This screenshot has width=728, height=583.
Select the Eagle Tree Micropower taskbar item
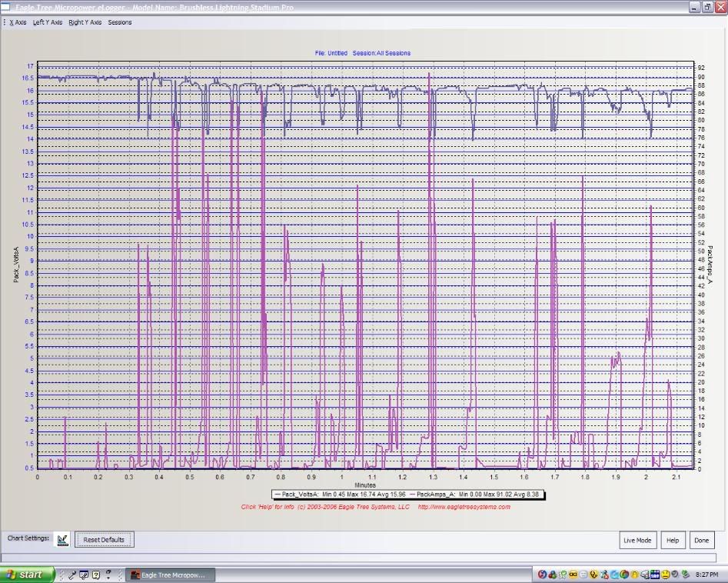171,575
